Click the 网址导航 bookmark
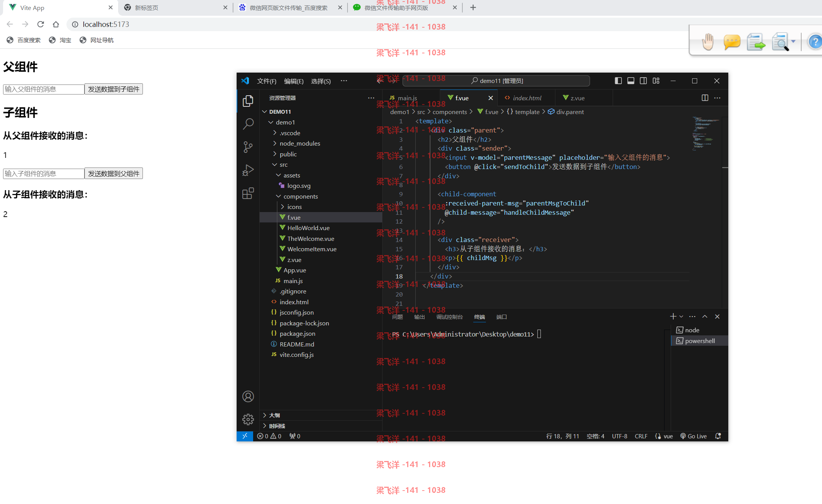Image resolution: width=822 pixels, height=504 pixels. coord(97,40)
